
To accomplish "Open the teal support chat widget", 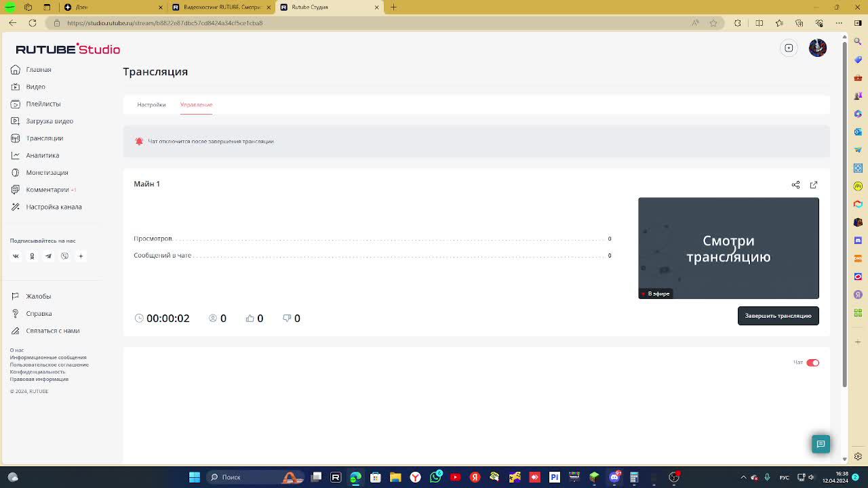I will pos(821,444).
